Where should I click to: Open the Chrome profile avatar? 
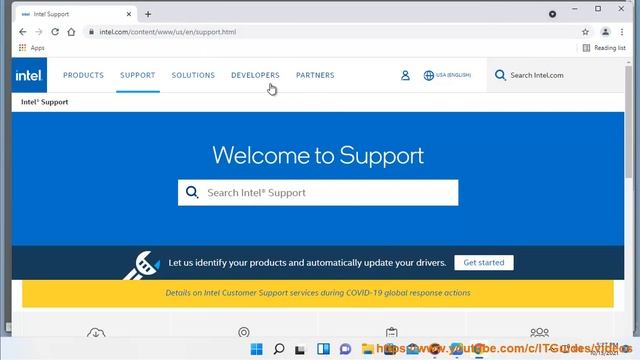tap(605, 32)
